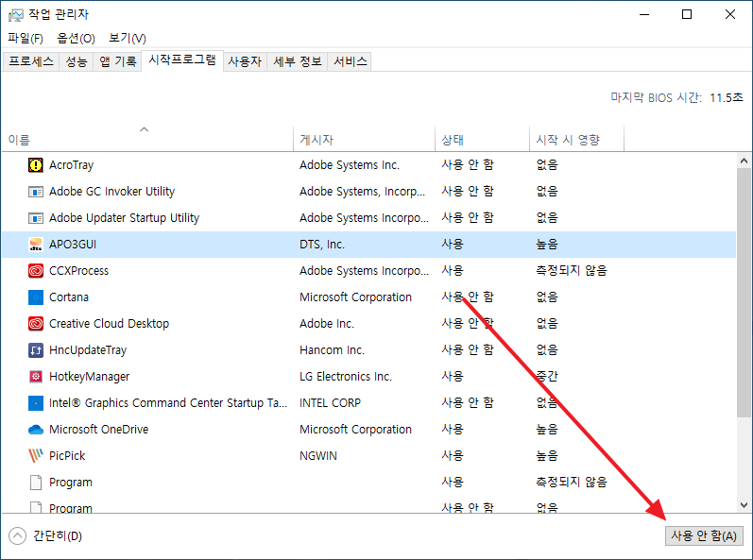The height and width of the screenshot is (560, 753).
Task: Click the scrollbar up arrow
Action: pos(744,161)
